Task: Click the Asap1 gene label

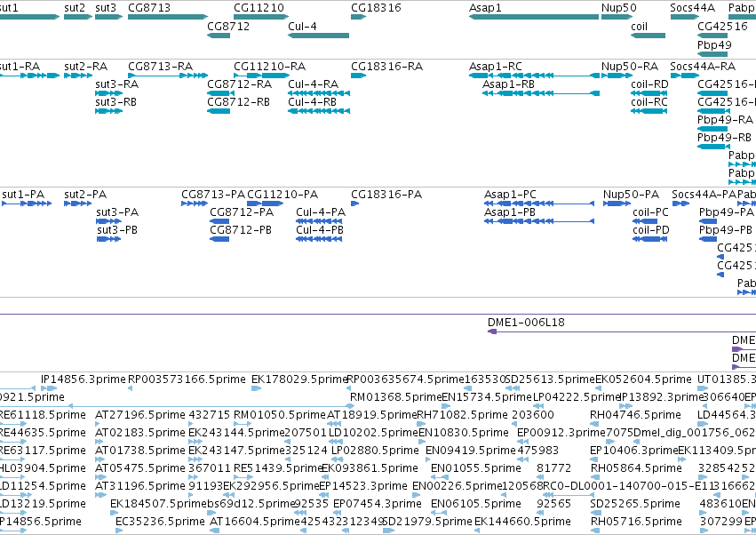Action: (x=485, y=8)
